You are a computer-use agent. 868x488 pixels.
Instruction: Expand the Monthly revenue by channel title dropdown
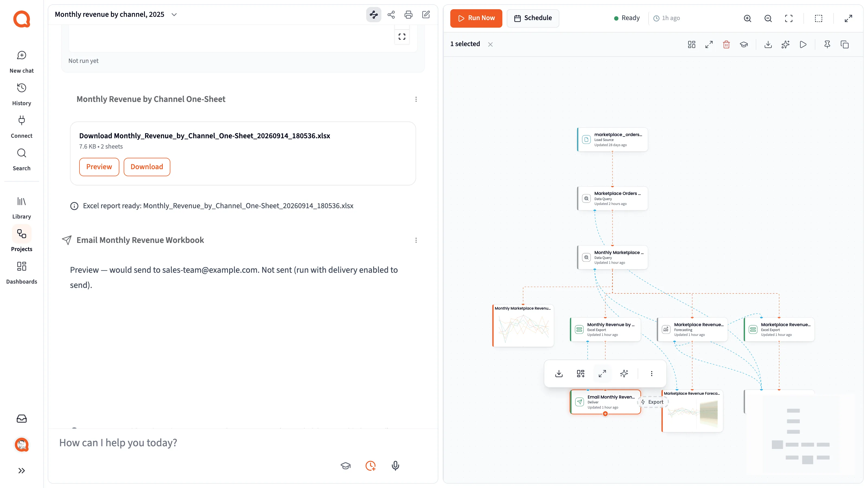[x=174, y=14]
